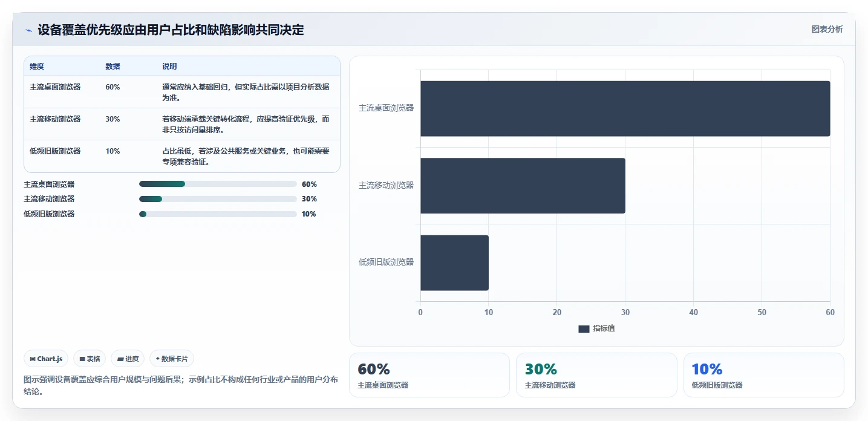Click the header icon beside the title

coord(28,30)
